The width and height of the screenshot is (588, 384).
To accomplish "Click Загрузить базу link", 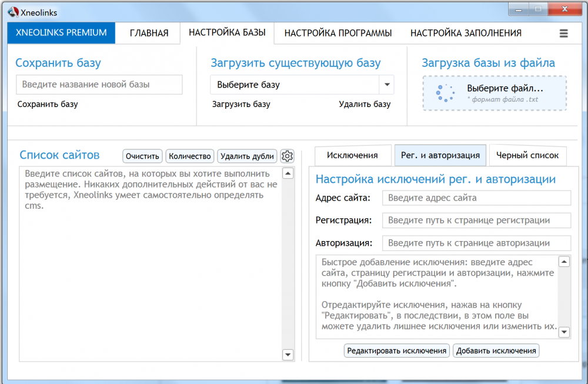I will point(241,104).
